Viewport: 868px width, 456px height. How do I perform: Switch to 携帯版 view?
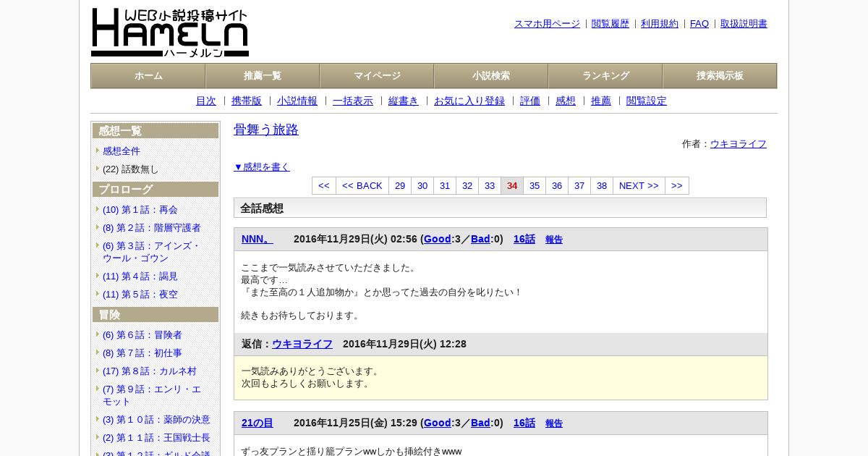247,101
